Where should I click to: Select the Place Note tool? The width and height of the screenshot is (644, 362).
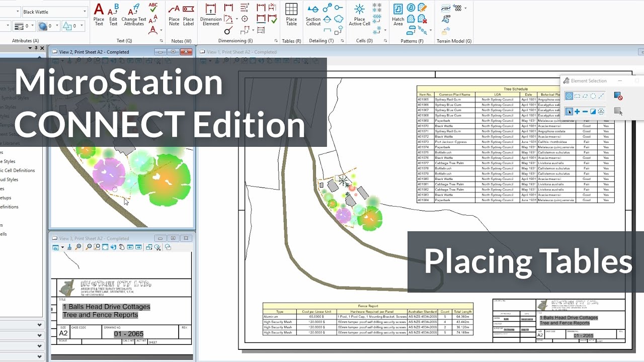coord(174,14)
